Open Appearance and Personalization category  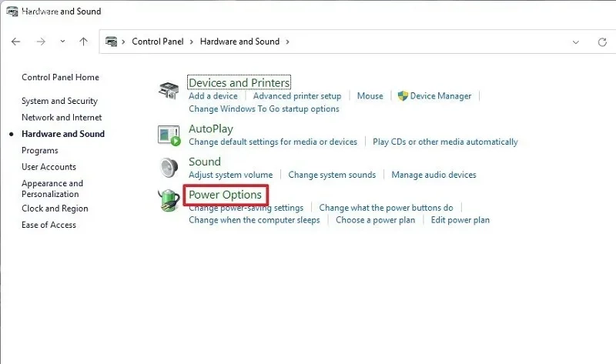click(52, 189)
